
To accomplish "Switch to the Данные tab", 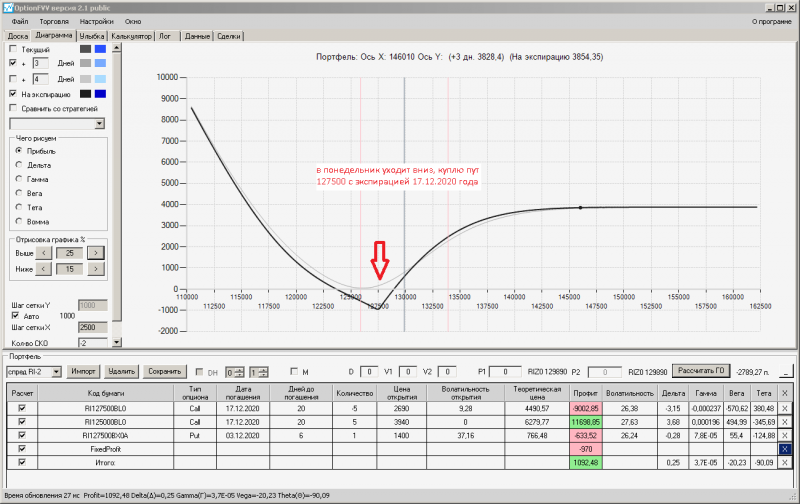I will (197, 36).
